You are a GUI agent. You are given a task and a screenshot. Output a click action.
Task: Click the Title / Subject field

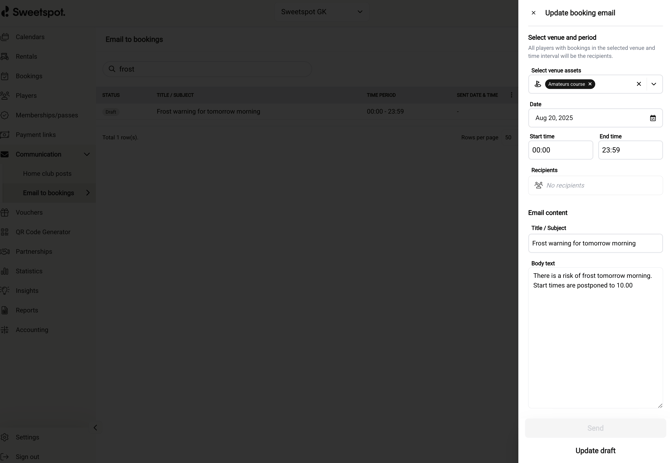(595, 243)
